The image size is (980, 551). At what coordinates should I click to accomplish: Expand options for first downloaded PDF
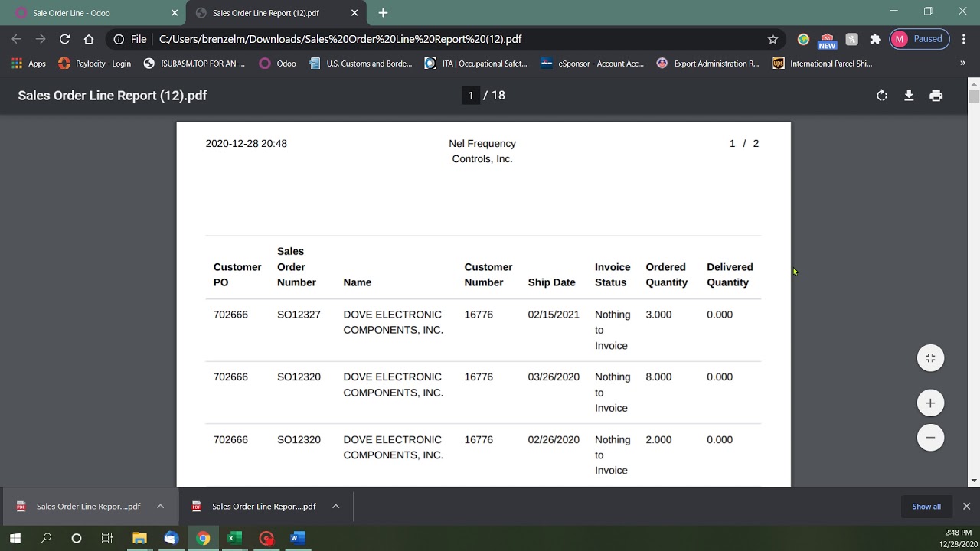[x=160, y=506]
